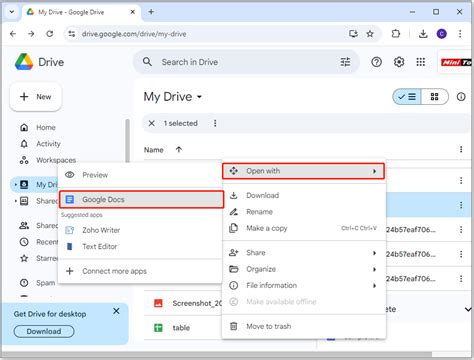Open the Help question mark icon
474x360 pixels.
[x=376, y=62]
